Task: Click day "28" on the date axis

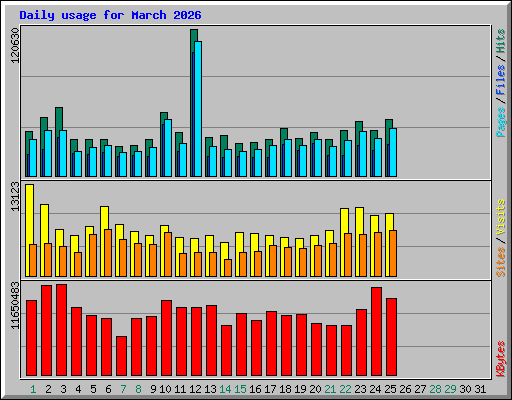Action: (x=435, y=389)
